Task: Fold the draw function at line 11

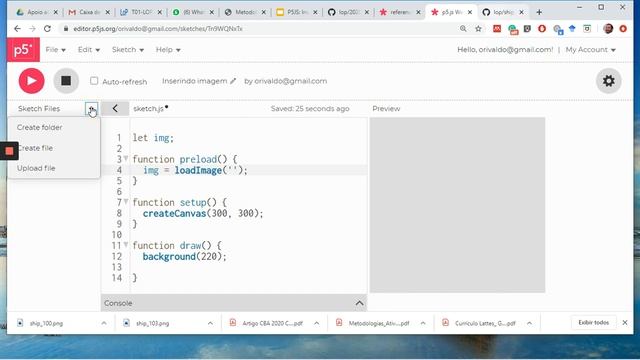Action: point(126,245)
